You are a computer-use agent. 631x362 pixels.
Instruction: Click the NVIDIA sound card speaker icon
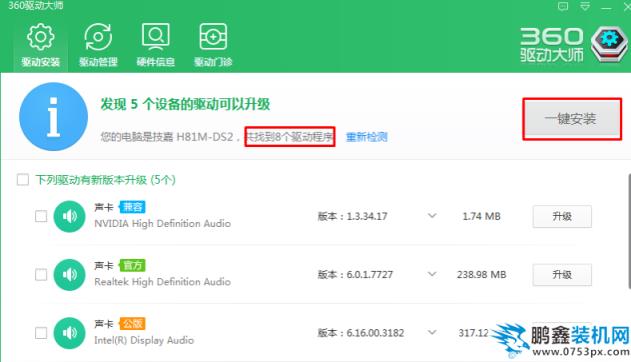point(69,216)
